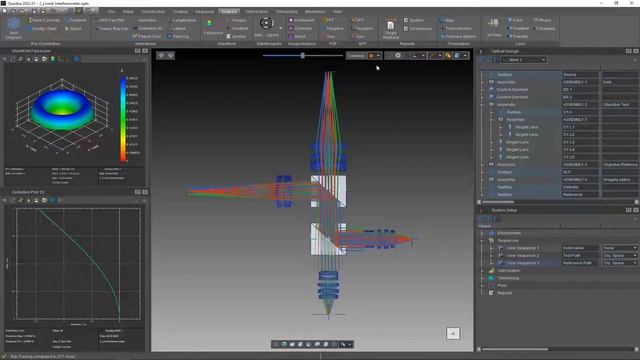Open the Obj. Space dropdown for User Sequence 2
The width and height of the screenshot is (640, 360).
[620, 256]
